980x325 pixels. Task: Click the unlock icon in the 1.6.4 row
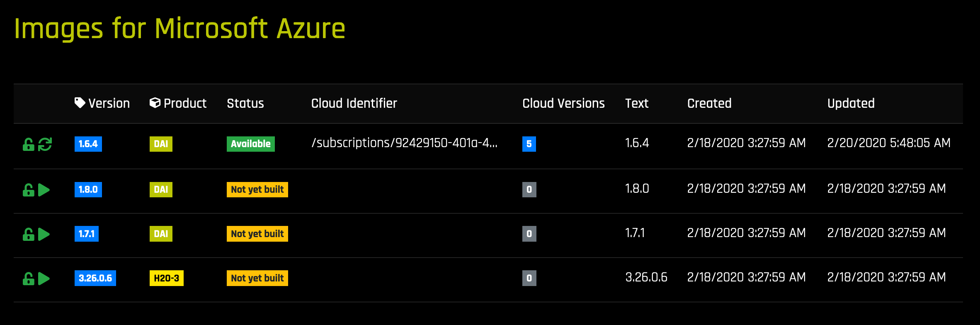(28, 144)
